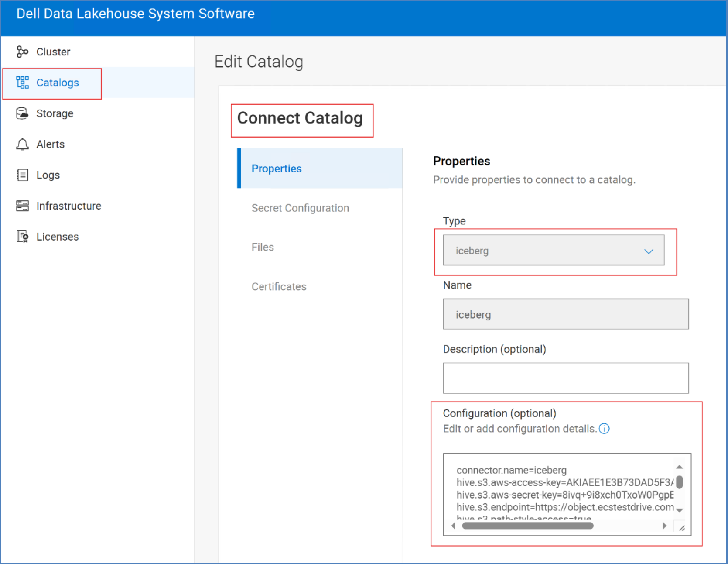728x564 pixels.
Task: Switch to the Files tab
Action: 263,247
